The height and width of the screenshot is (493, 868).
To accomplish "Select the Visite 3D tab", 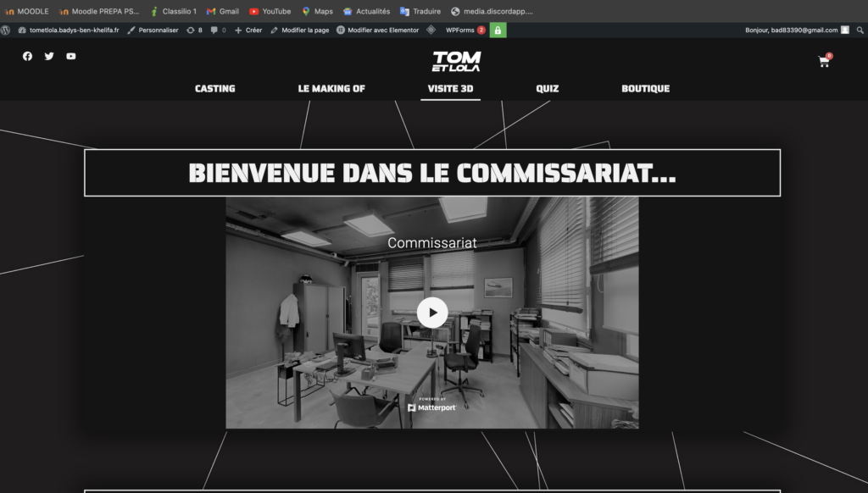I will click(x=450, y=88).
